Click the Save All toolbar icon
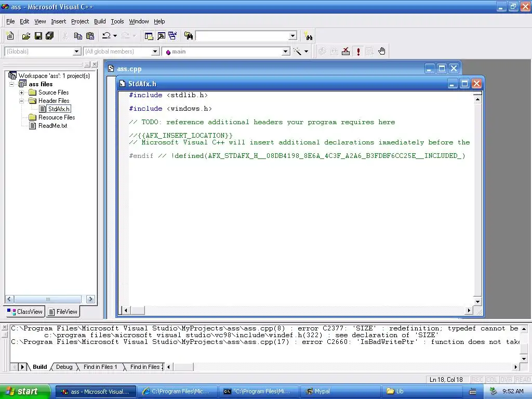This screenshot has height=399, width=532. click(50, 36)
